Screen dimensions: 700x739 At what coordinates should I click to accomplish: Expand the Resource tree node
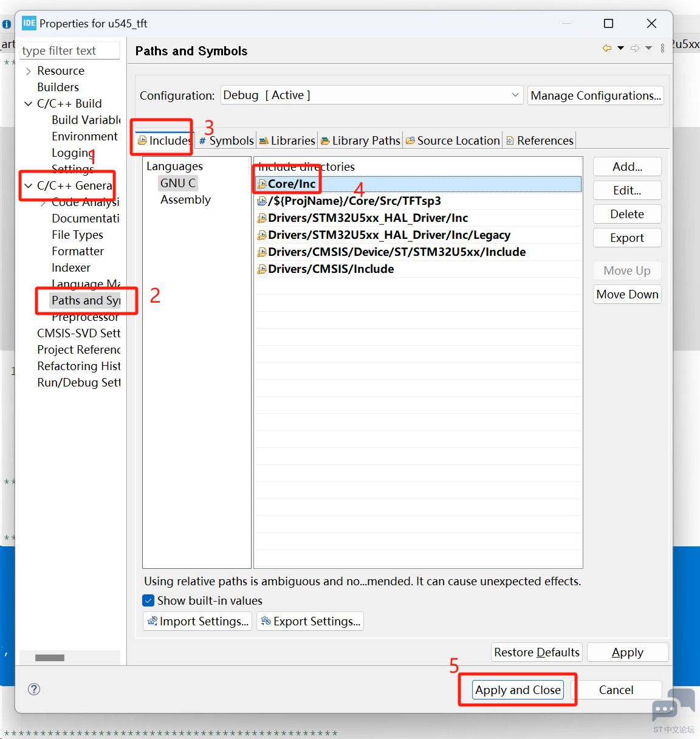click(x=29, y=71)
